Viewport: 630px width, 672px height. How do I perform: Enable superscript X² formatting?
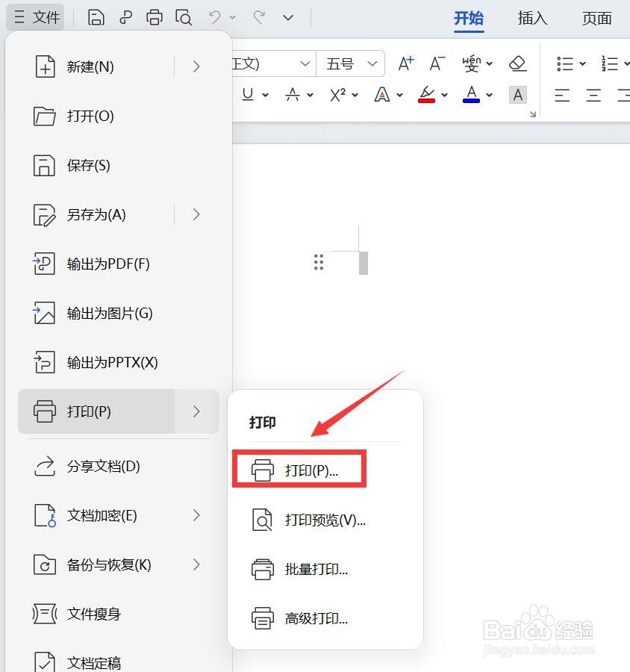(337, 95)
